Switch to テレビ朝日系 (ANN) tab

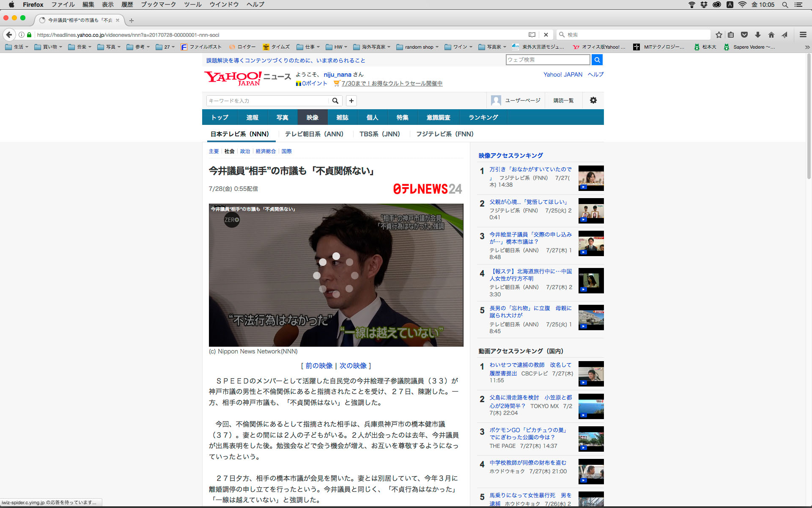point(314,134)
